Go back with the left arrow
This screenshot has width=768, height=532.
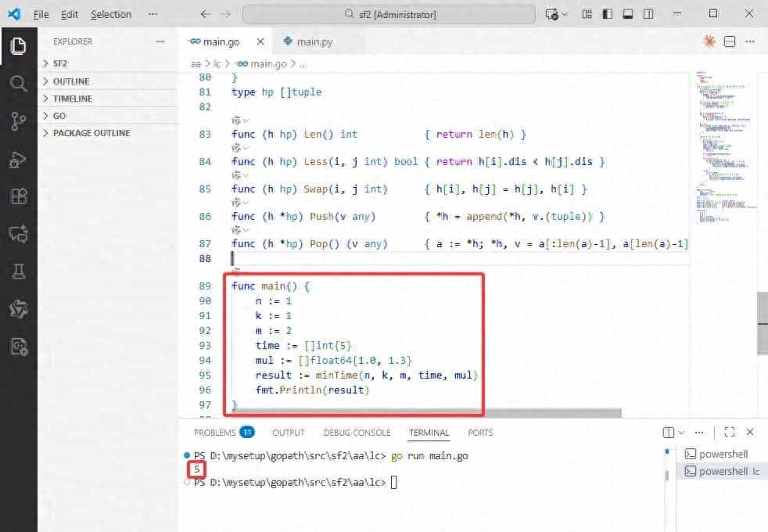tap(205, 14)
